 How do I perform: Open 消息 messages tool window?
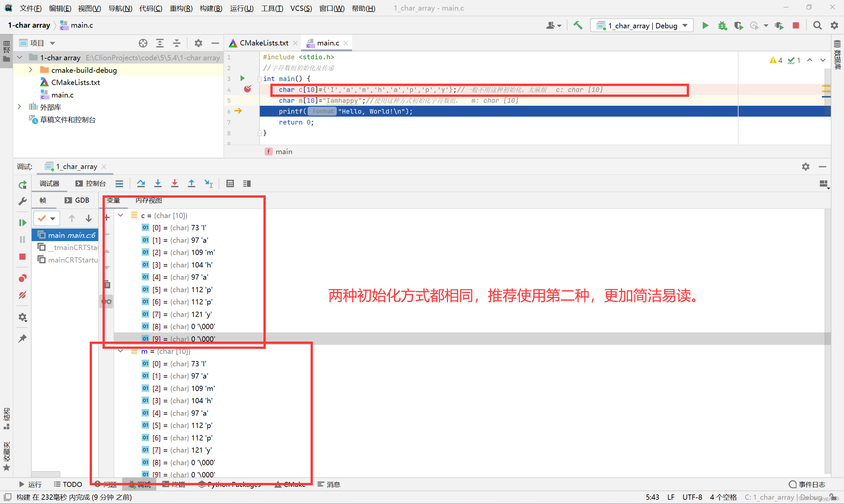pos(329,485)
